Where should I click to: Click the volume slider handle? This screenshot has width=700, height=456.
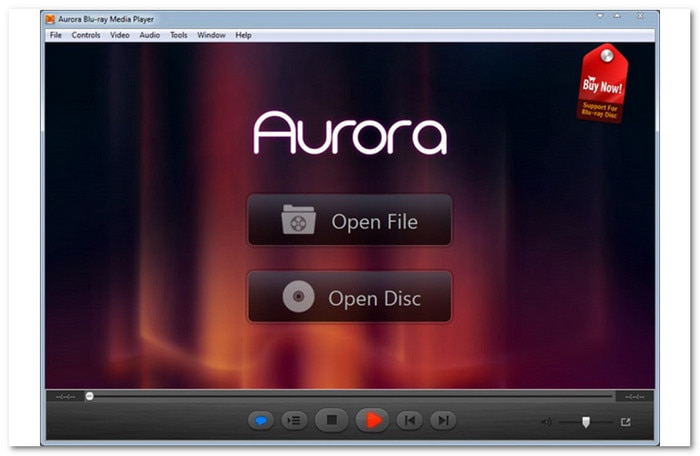586,422
